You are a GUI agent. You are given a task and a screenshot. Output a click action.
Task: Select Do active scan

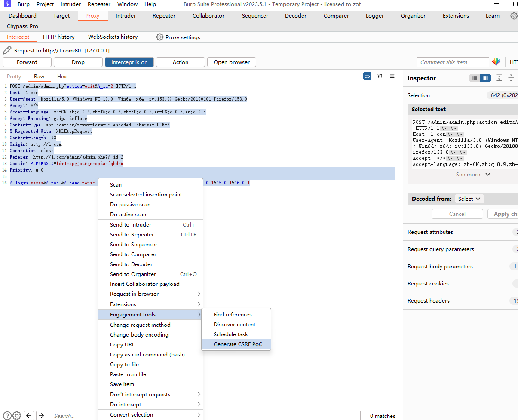pyautogui.click(x=150, y=215)
